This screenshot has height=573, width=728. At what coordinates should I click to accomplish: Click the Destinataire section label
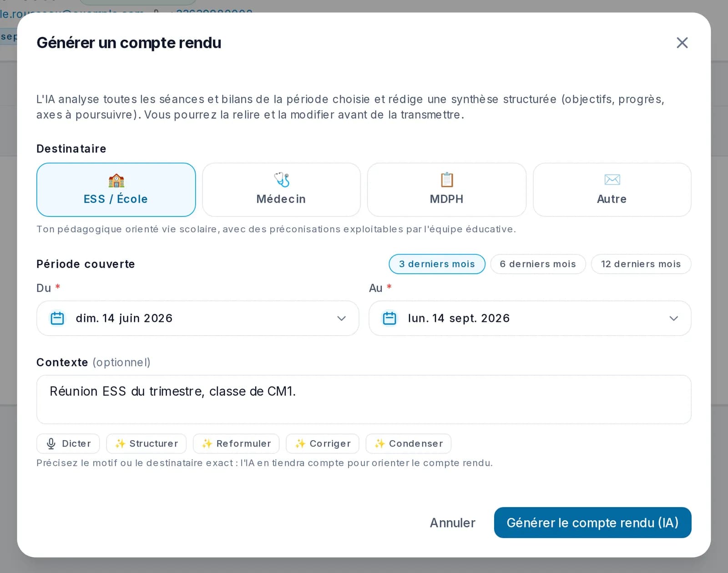pyautogui.click(x=71, y=149)
